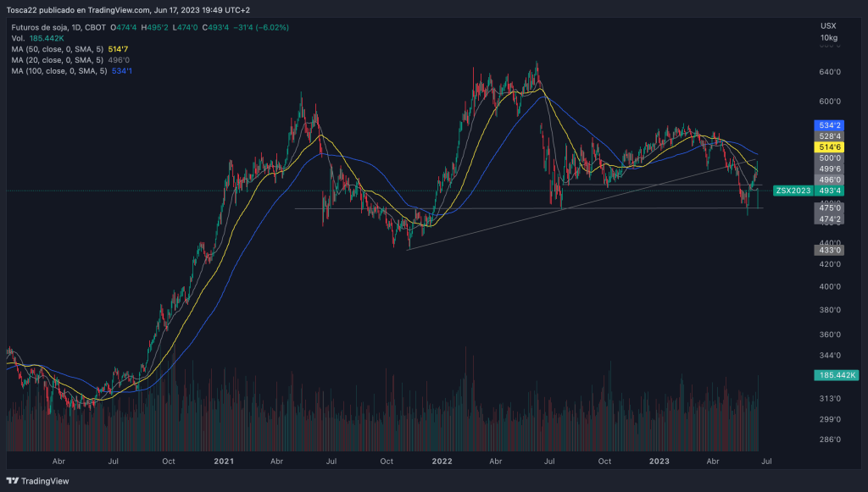Click the ZSX2023 symbol price tag
868x492 pixels.
click(x=793, y=191)
